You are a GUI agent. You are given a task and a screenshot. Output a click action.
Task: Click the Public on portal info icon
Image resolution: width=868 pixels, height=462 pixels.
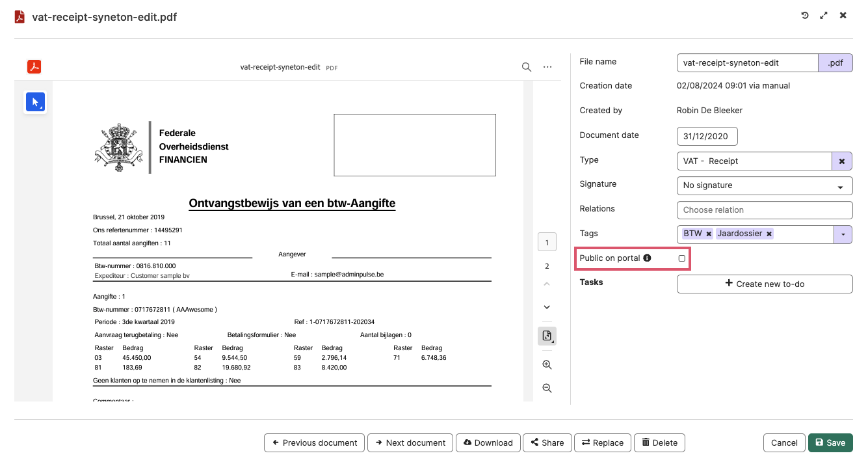tap(647, 258)
